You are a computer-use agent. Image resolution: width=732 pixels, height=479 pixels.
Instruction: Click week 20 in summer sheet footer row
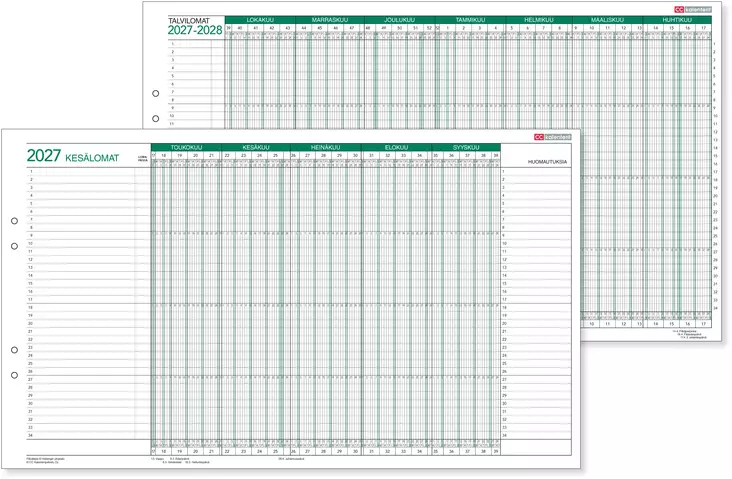click(196, 451)
